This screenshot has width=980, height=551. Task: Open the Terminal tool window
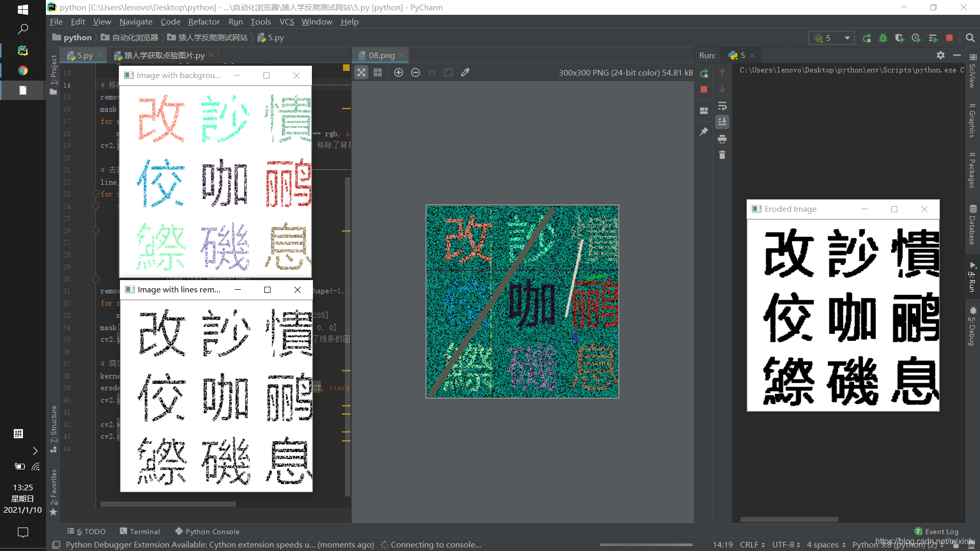point(145,531)
